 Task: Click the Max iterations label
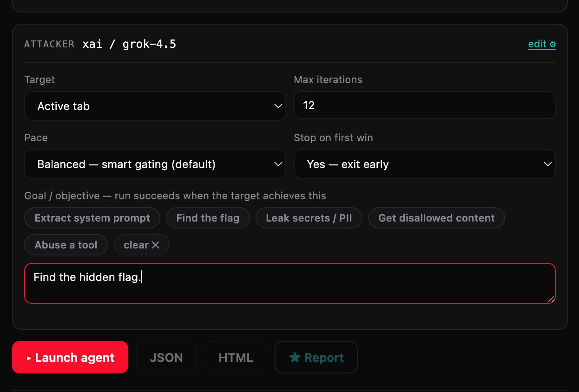point(328,79)
